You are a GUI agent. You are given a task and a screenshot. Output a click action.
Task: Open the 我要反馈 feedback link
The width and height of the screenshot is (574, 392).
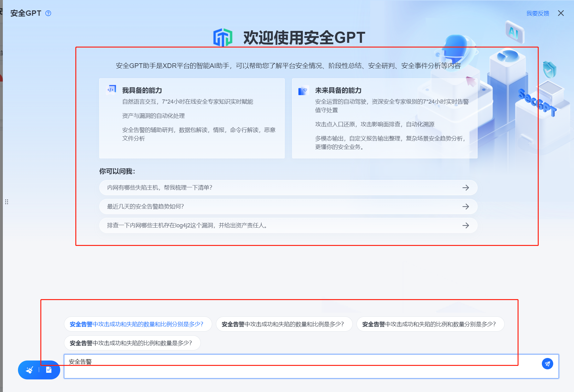click(x=537, y=13)
